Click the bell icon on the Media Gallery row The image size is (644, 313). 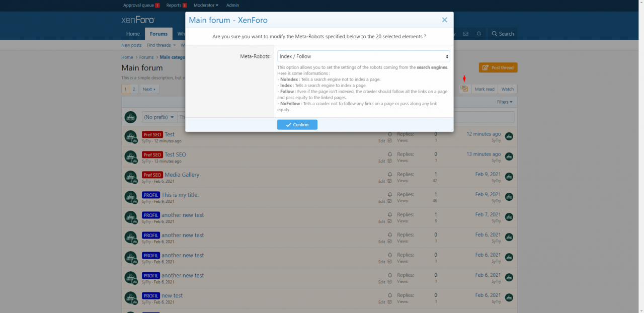(x=389, y=174)
